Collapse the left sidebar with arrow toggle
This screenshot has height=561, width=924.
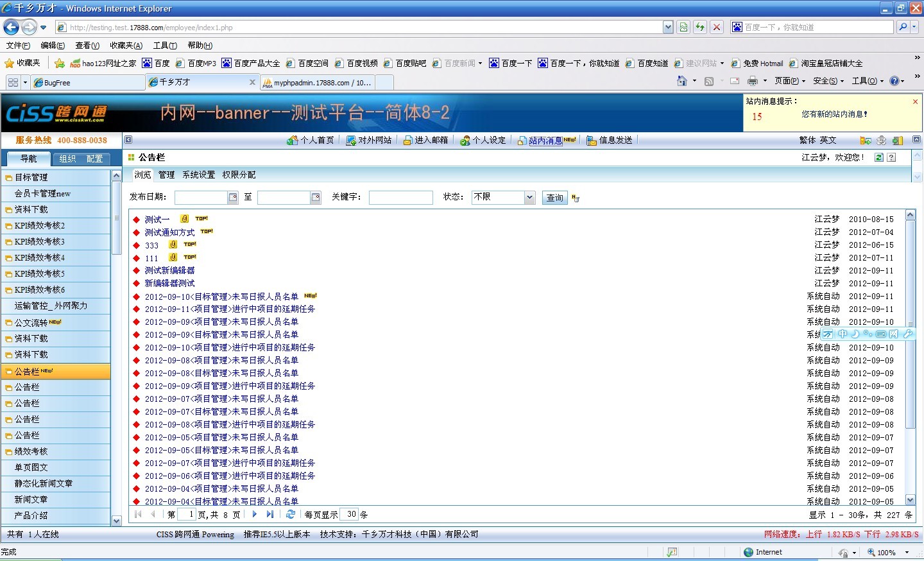click(128, 140)
